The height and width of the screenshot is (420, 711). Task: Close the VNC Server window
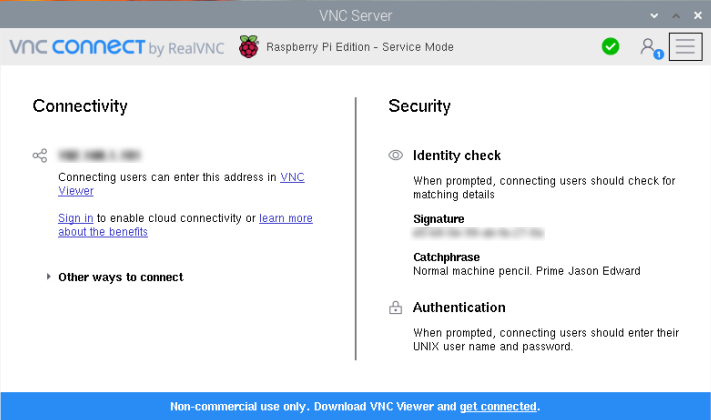click(698, 15)
